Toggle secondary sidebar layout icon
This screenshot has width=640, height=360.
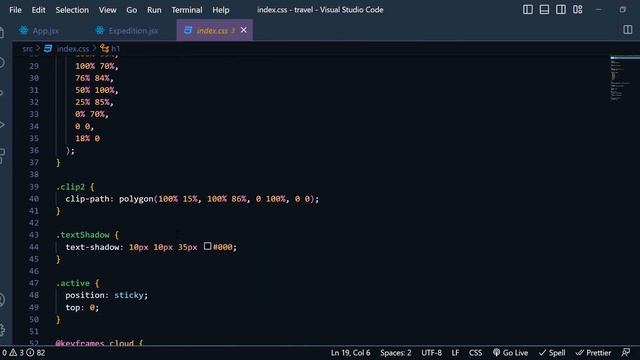(561, 9)
